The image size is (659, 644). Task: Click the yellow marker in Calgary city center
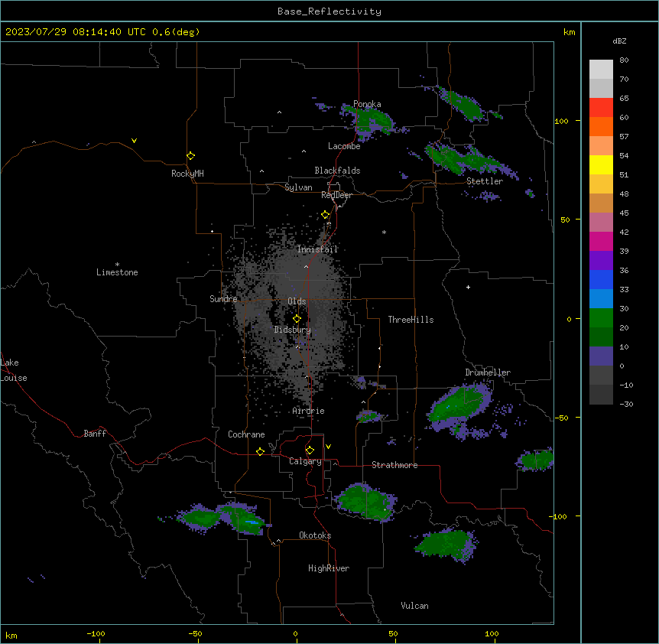point(310,450)
